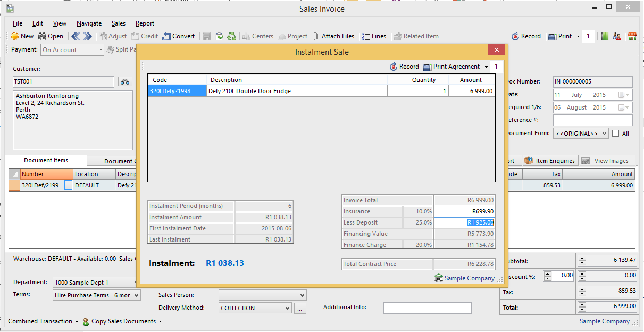
Task: Click the green recycle arrows toolbar icon
Action: (x=231, y=36)
